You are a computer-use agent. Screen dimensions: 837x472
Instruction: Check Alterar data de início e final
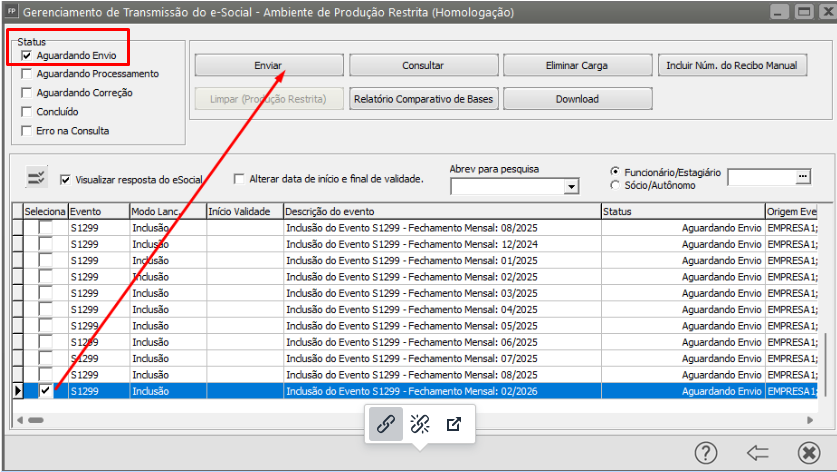click(239, 180)
